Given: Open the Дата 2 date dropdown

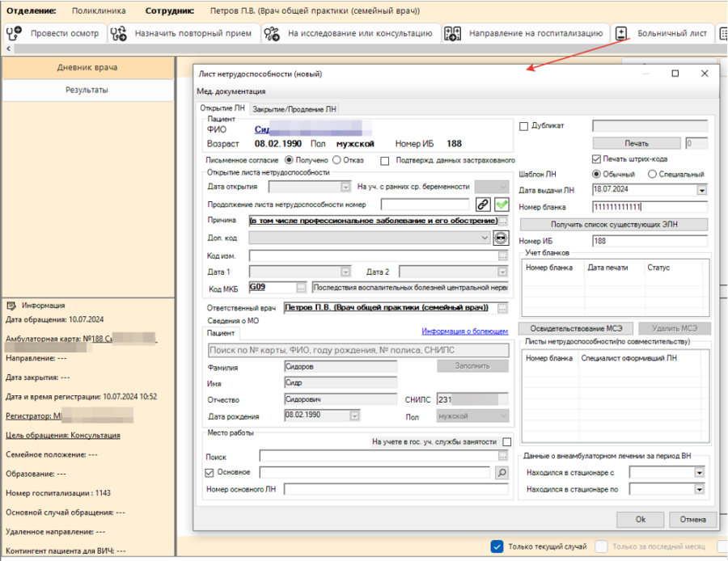Looking at the screenshot, I should pos(502,272).
